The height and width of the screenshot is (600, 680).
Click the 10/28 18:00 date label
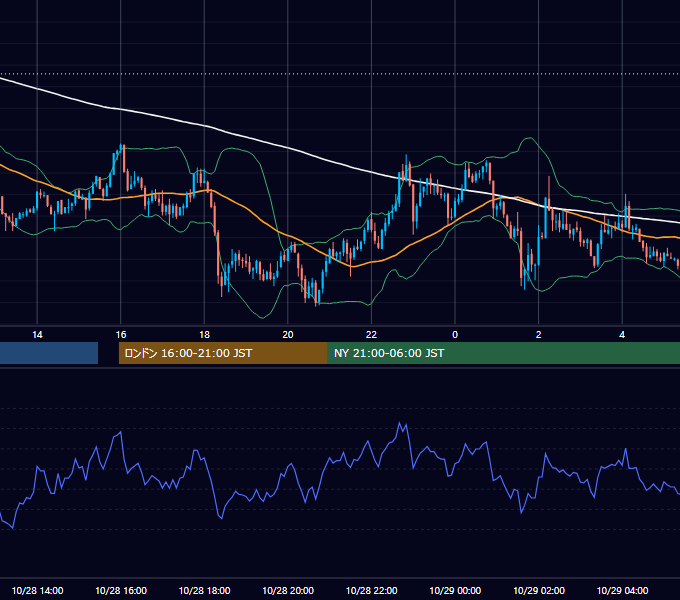204,590
